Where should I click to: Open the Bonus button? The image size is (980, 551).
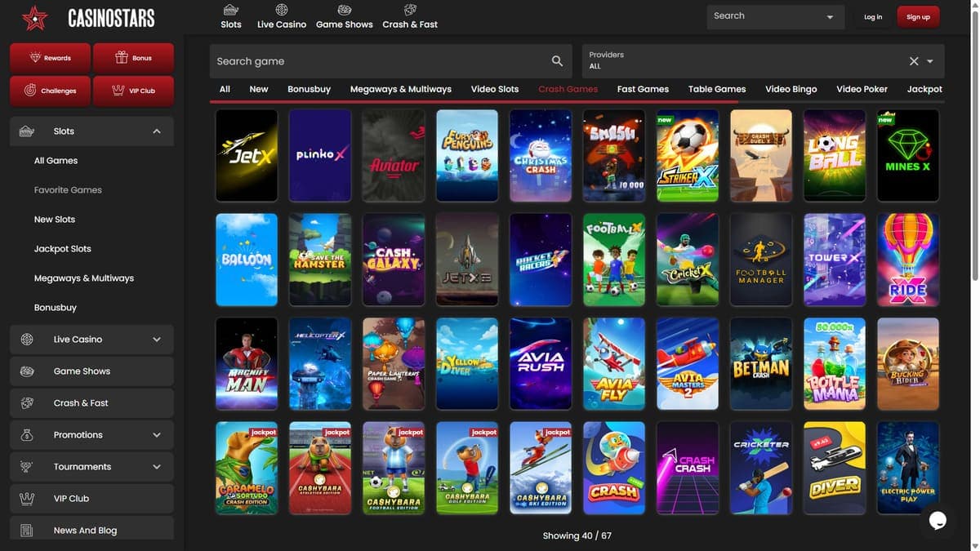(x=133, y=58)
